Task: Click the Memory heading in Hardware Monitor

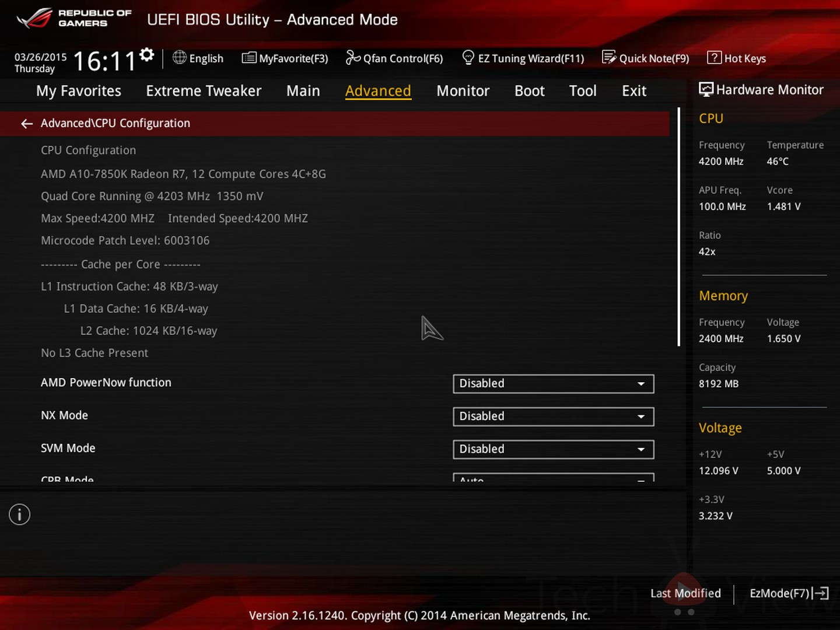Action: [x=723, y=296]
